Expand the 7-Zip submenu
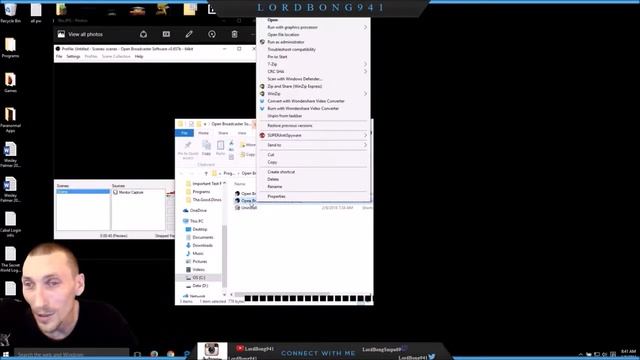The image size is (640, 360). coord(313,64)
